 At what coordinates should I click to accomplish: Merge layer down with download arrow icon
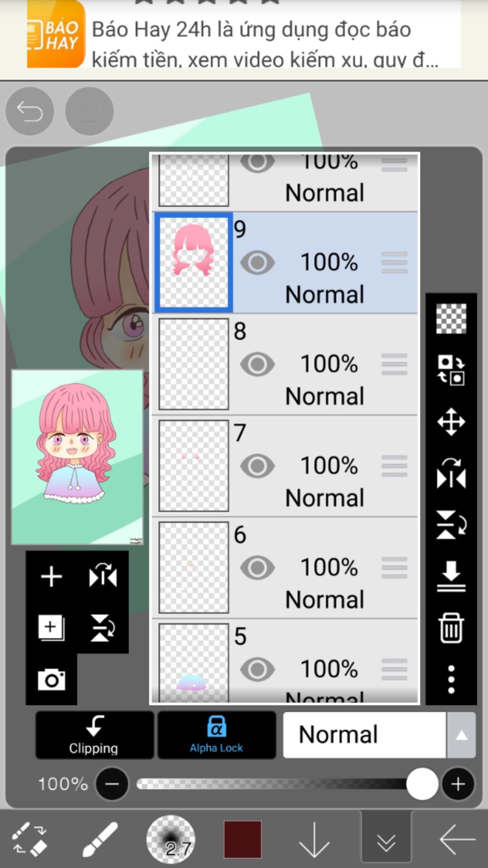tap(451, 577)
